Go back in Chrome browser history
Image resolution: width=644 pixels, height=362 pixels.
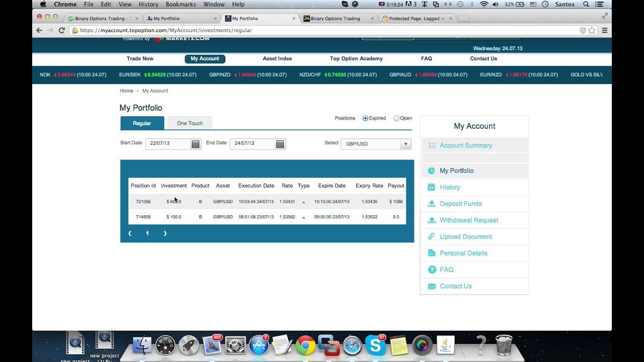(x=39, y=30)
